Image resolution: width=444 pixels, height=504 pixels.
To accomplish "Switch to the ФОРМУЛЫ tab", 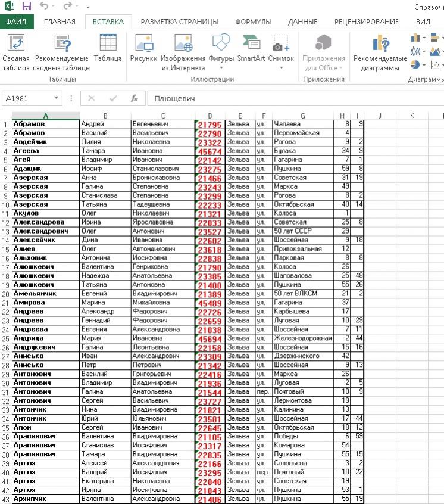I will tap(252, 22).
